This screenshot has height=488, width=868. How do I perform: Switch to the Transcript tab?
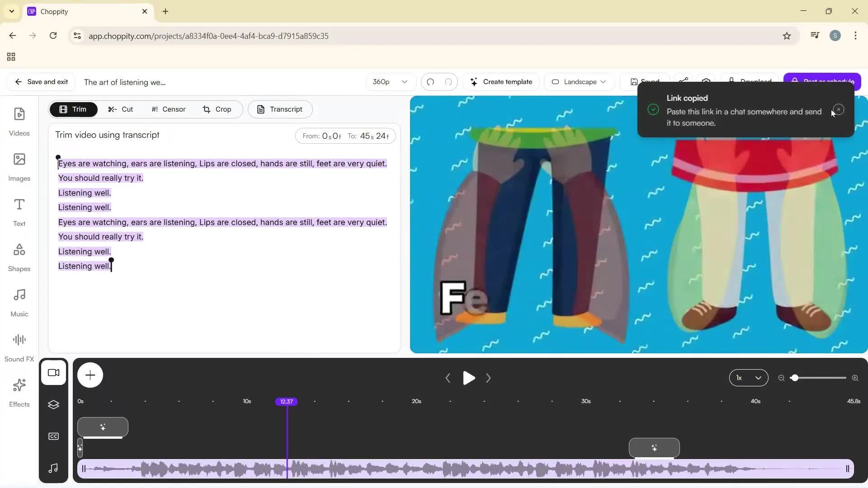click(280, 109)
